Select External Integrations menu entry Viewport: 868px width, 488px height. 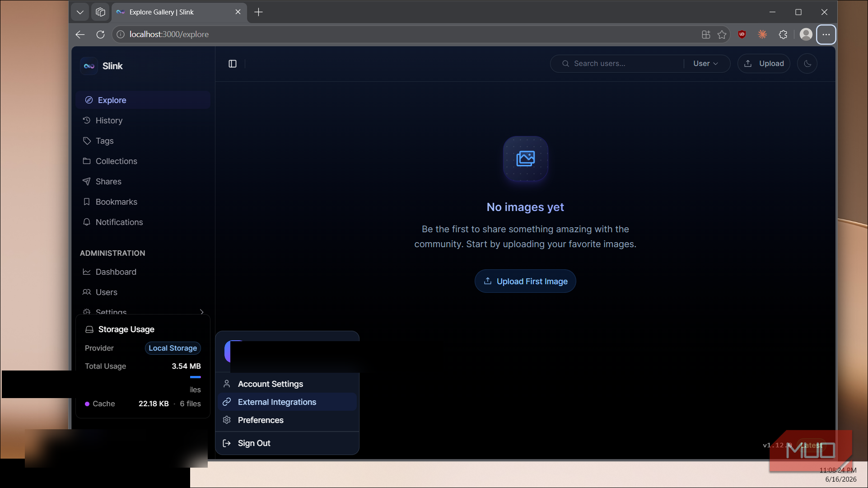tap(287, 402)
